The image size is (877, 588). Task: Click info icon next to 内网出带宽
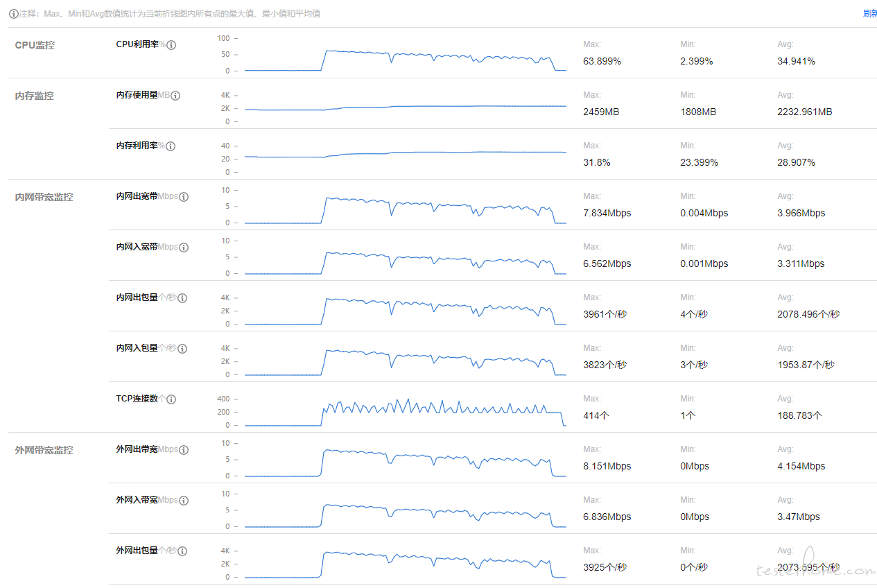click(x=184, y=197)
